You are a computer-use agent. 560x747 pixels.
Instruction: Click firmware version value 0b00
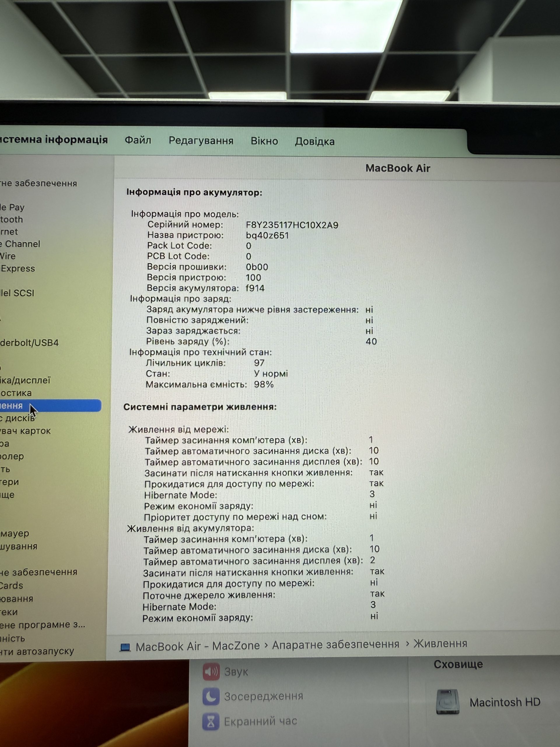pos(257,267)
